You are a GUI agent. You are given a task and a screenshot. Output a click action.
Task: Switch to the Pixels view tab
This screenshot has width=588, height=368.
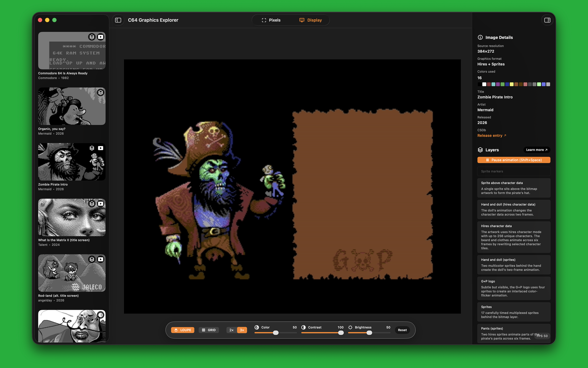271,20
